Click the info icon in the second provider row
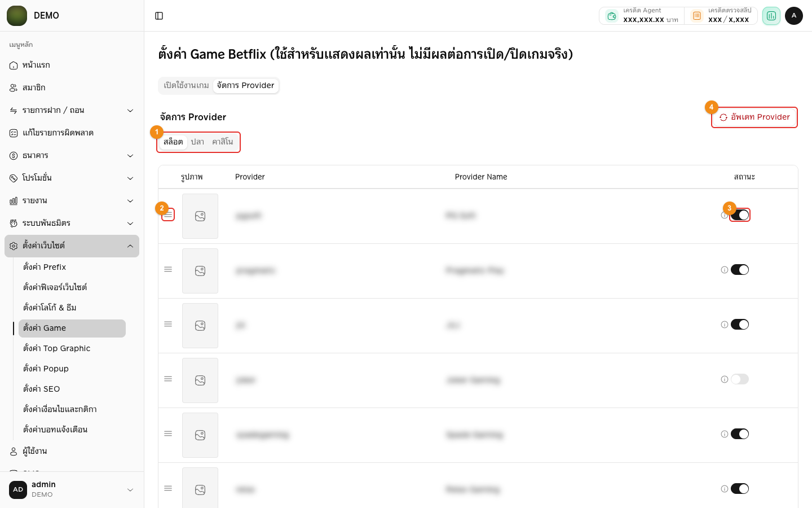The height and width of the screenshot is (508, 812). (x=725, y=270)
